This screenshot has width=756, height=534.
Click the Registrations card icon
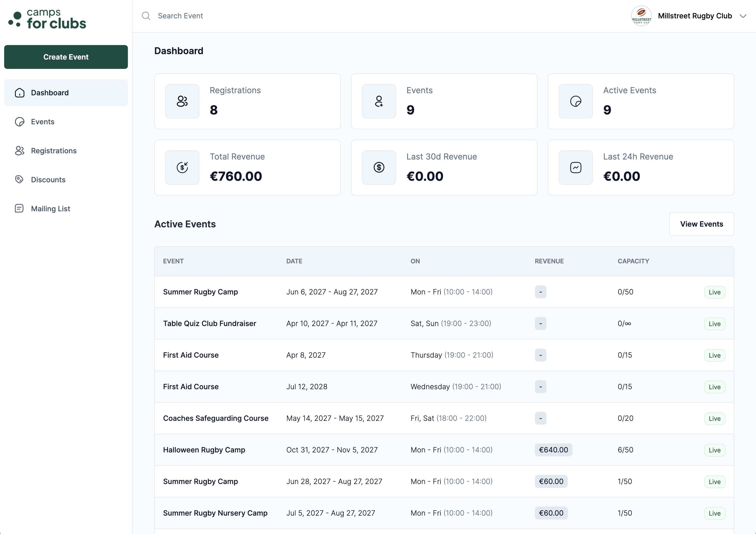[x=182, y=101]
